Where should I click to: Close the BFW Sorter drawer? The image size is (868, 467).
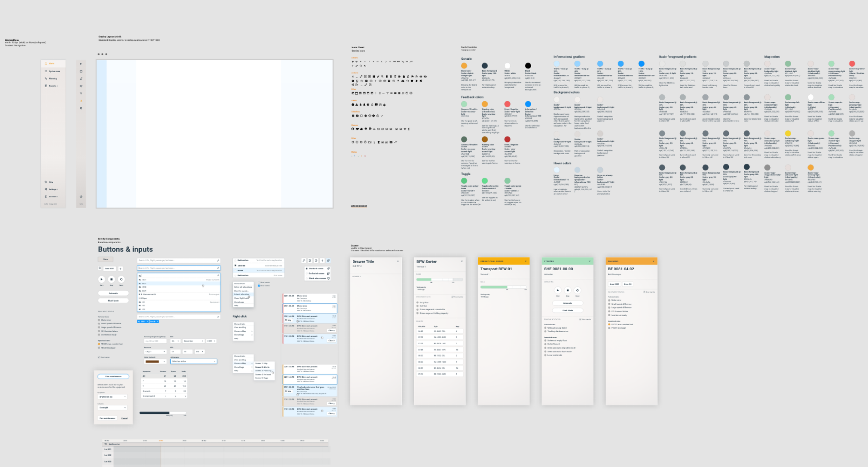click(462, 261)
